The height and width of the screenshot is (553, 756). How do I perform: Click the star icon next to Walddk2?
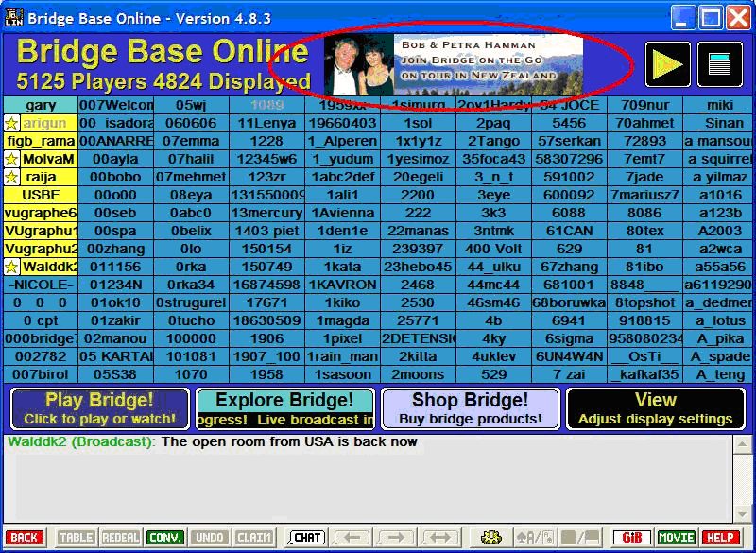click(x=11, y=268)
